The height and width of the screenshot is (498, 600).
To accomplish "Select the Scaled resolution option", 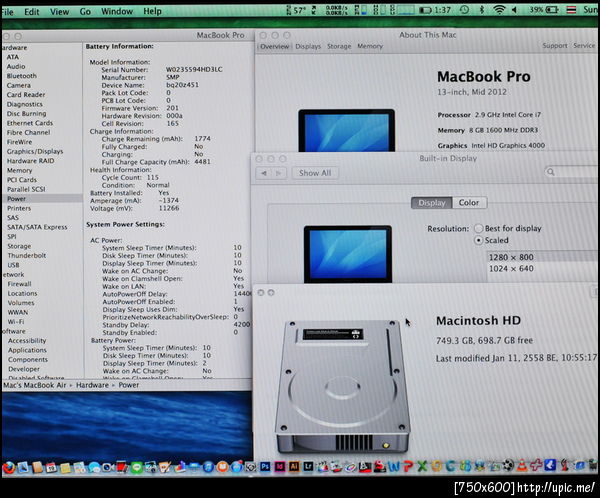I will pyautogui.click(x=478, y=240).
